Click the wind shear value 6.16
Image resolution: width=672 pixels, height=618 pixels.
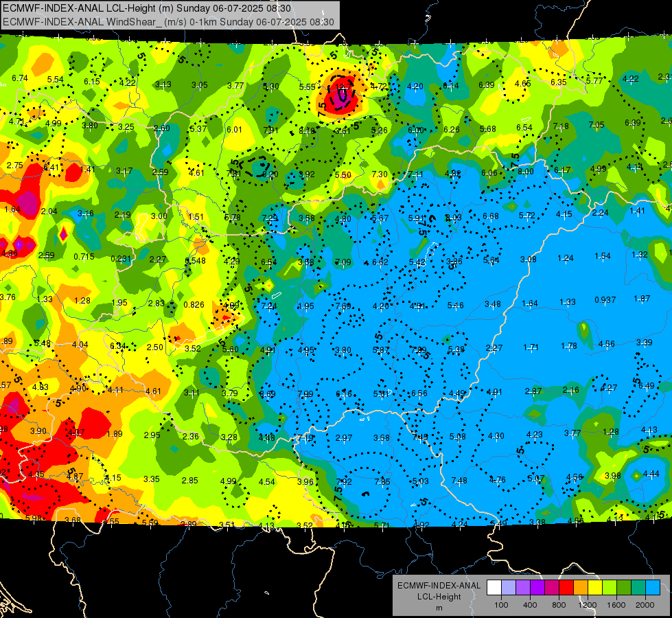[x=344, y=393]
